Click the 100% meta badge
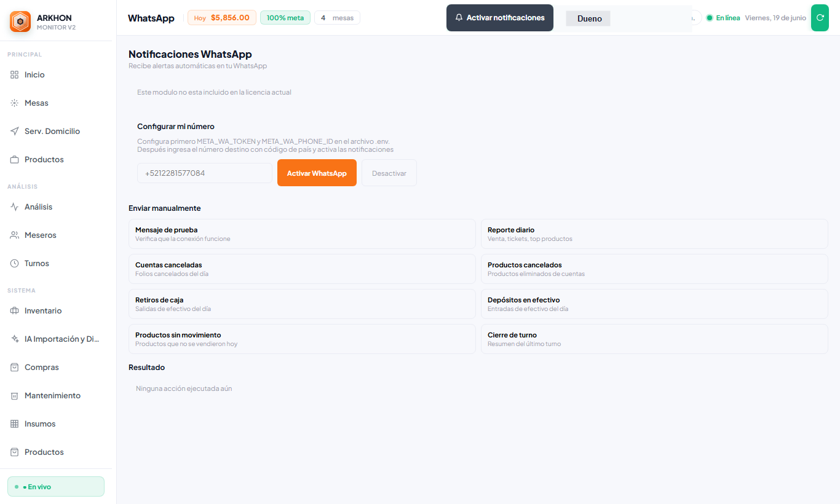 [x=285, y=18]
